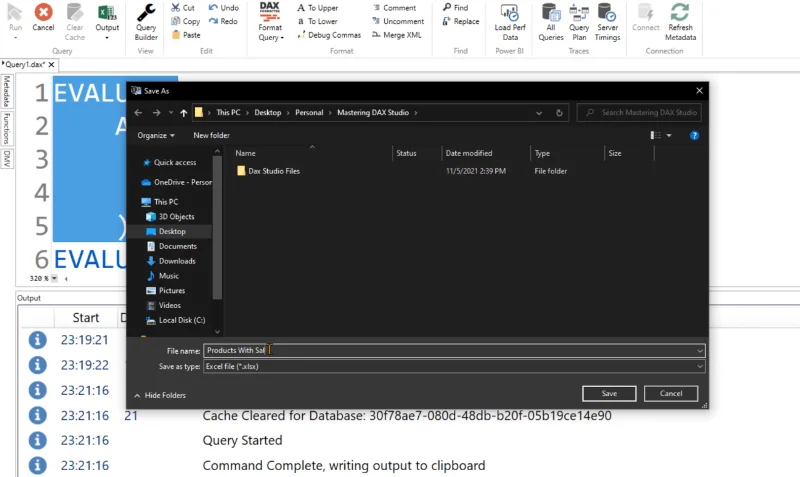Open the Organize menu
This screenshot has width=800, height=477.
coord(156,135)
